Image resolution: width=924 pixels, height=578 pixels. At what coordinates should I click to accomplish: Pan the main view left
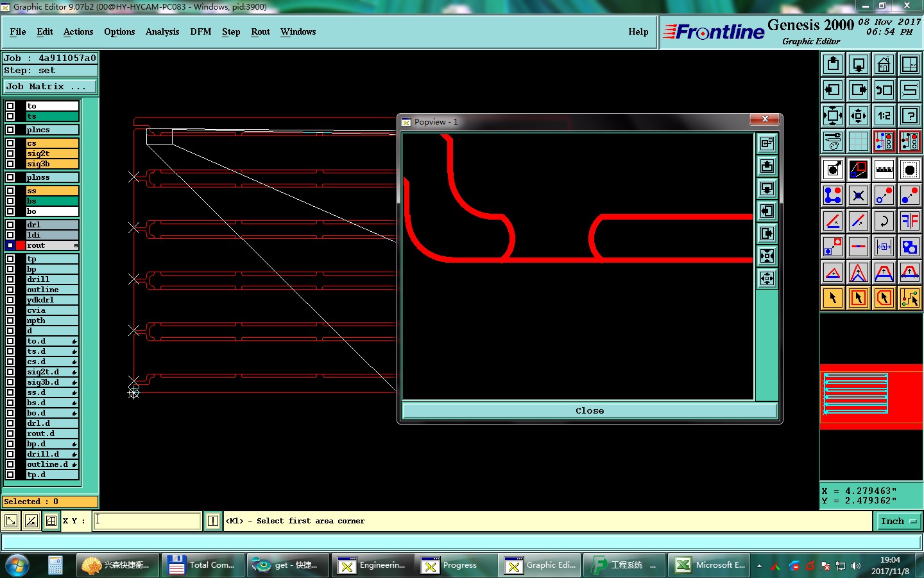click(833, 90)
